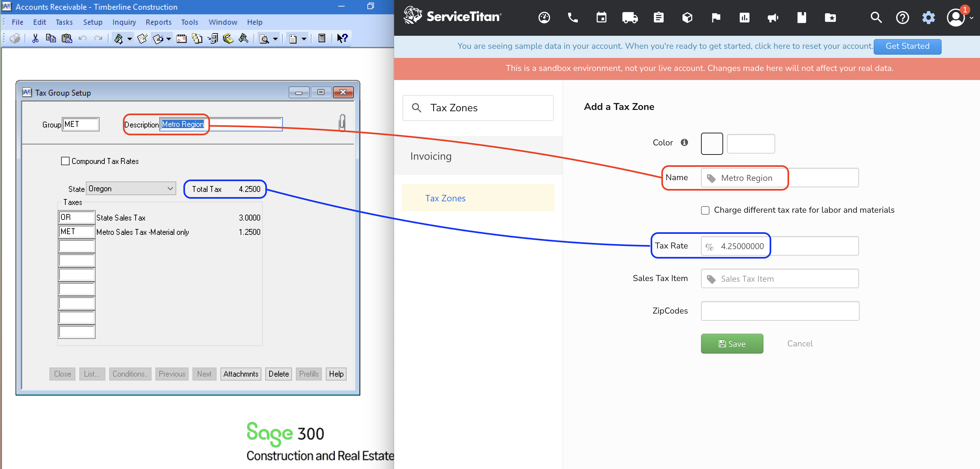Open the ServiceTitan flag follow-up icon
This screenshot has height=469, width=980.
716,18
